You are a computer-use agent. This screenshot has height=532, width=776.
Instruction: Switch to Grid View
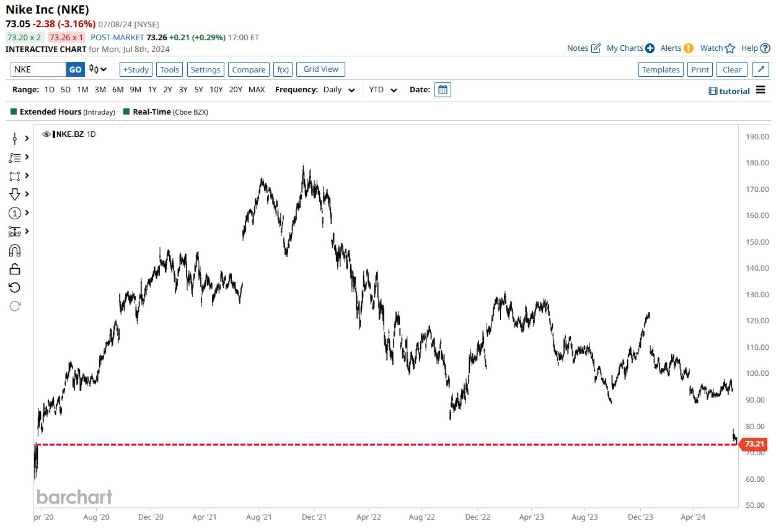click(321, 69)
